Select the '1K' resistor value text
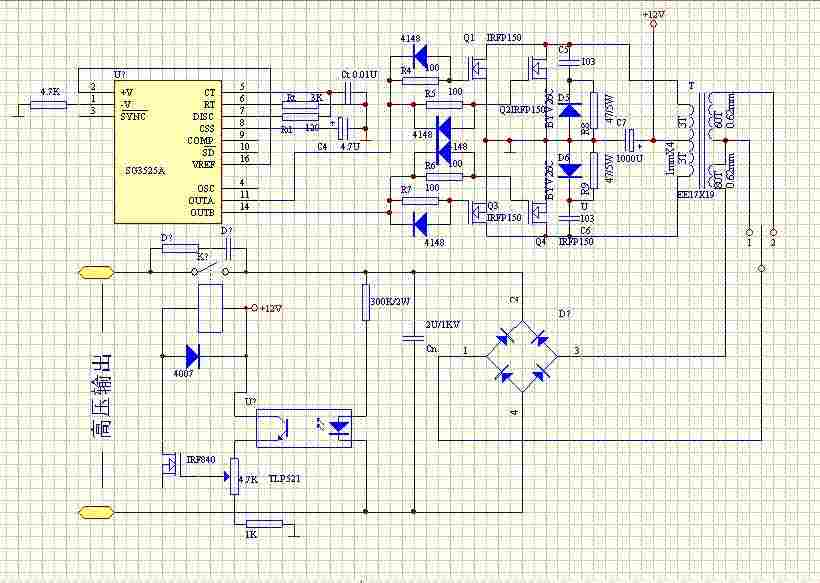 point(251,535)
